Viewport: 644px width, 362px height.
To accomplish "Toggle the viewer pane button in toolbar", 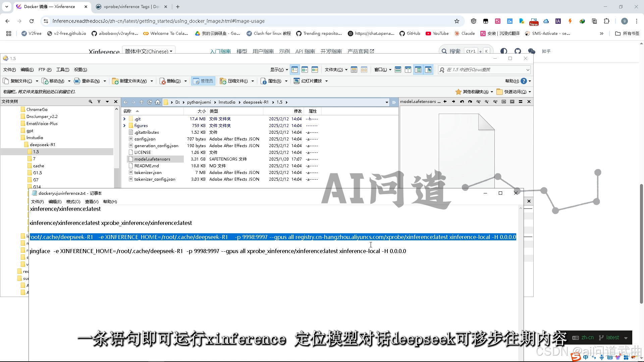I will point(428,70).
